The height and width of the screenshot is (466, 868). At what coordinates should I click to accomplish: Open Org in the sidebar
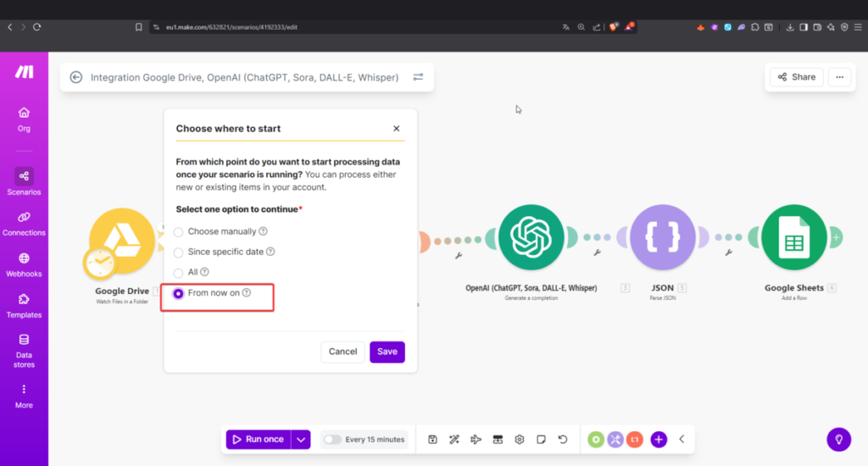[24, 119]
